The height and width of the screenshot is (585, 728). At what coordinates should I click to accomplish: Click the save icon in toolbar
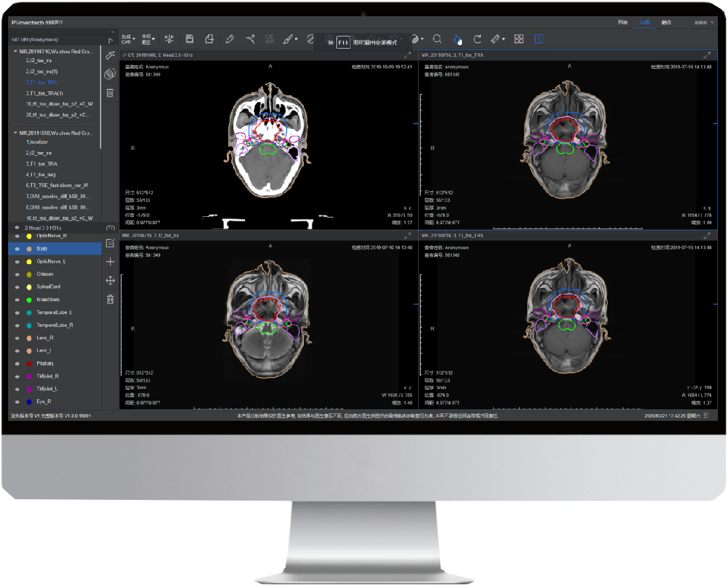189,39
